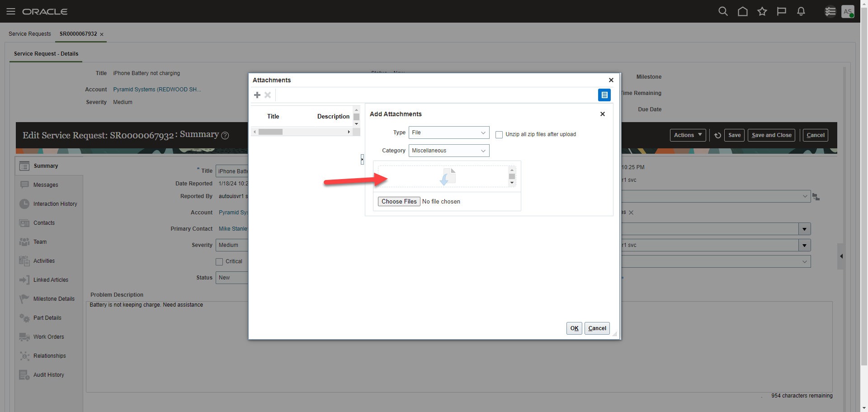
Task: Open the Actions dropdown
Action: click(x=687, y=135)
